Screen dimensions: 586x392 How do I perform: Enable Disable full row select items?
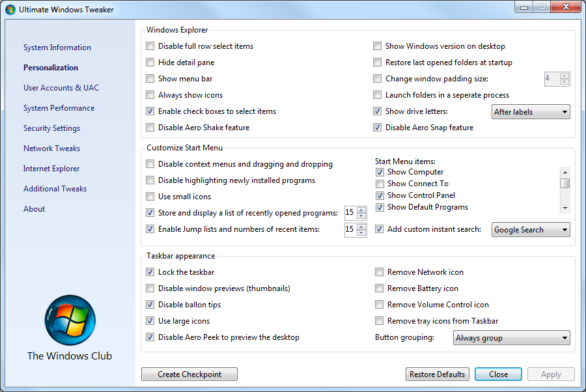pyautogui.click(x=150, y=46)
